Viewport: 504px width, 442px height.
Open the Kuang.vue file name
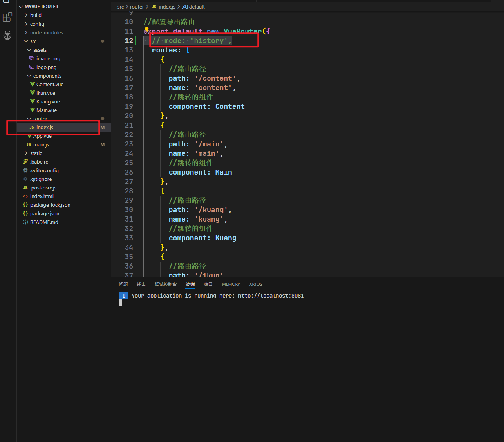pyautogui.click(x=48, y=101)
